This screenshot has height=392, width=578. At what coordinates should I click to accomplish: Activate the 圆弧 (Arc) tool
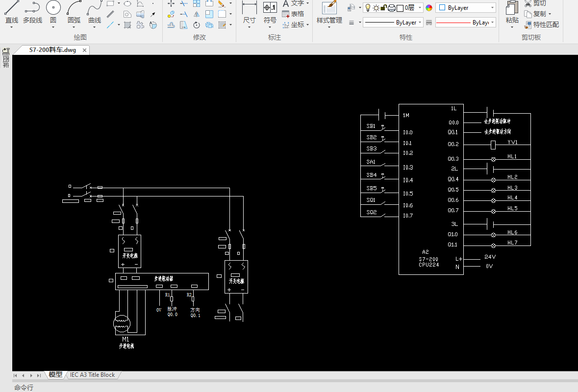(x=74, y=13)
